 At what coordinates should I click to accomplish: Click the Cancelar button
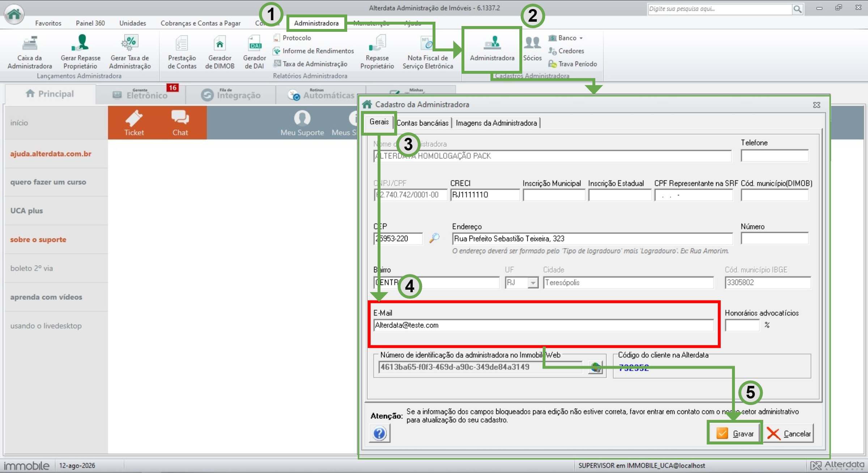[788, 433]
